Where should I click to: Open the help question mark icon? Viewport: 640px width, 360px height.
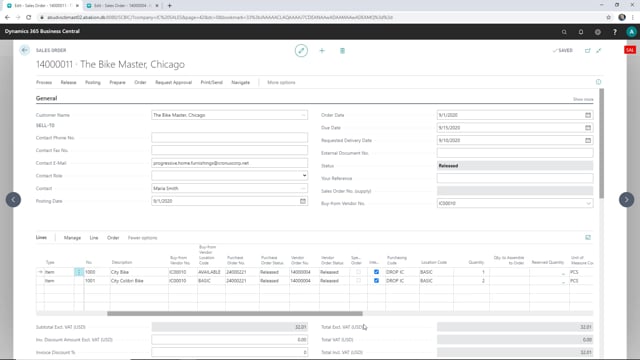tap(615, 32)
